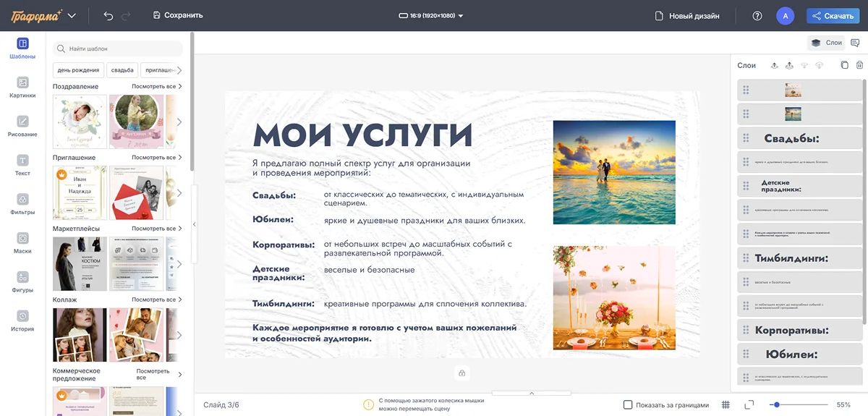Select the приглашение tag
Screen dimensions: 868x416
coord(160,70)
